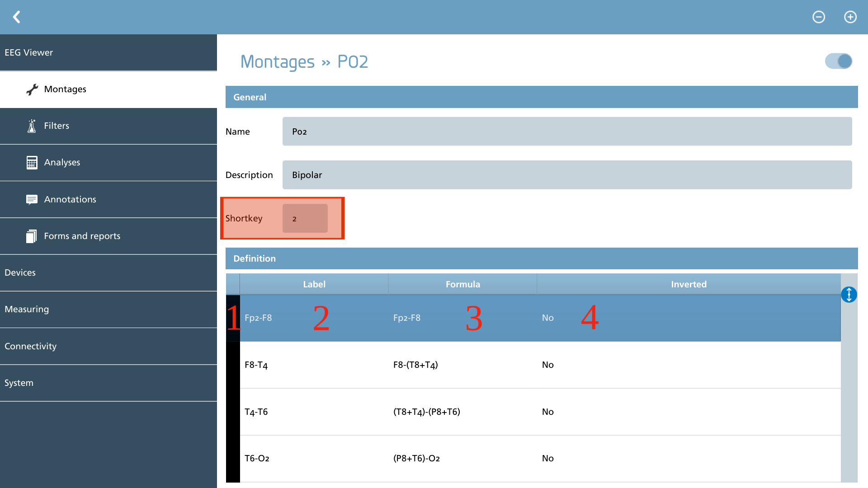868x488 pixels.
Task: Go back using the left chevron arrow
Action: [17, 17]
